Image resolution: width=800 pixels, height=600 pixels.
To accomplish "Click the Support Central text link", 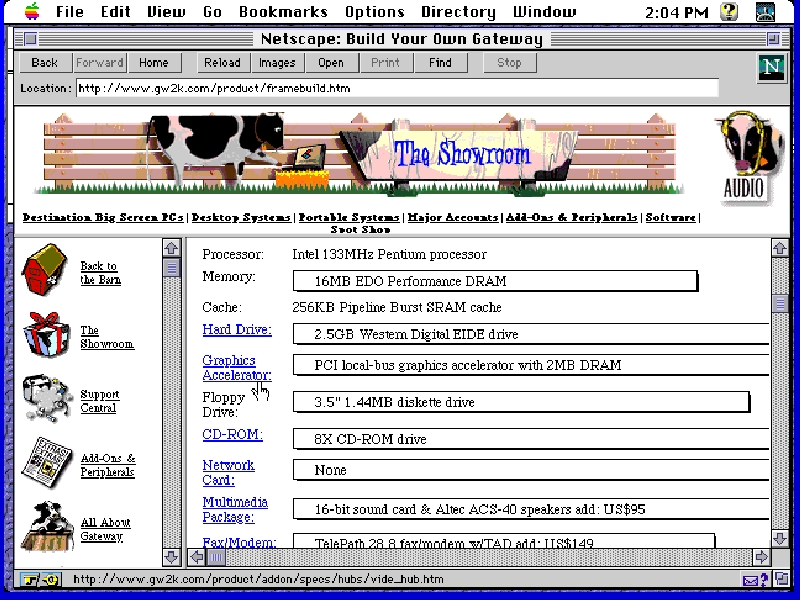I will click(99, 402).
